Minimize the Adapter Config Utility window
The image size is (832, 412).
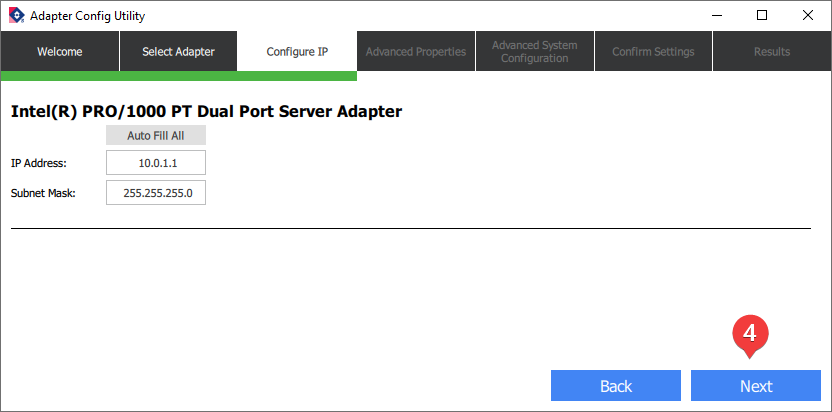click(717, 15)
